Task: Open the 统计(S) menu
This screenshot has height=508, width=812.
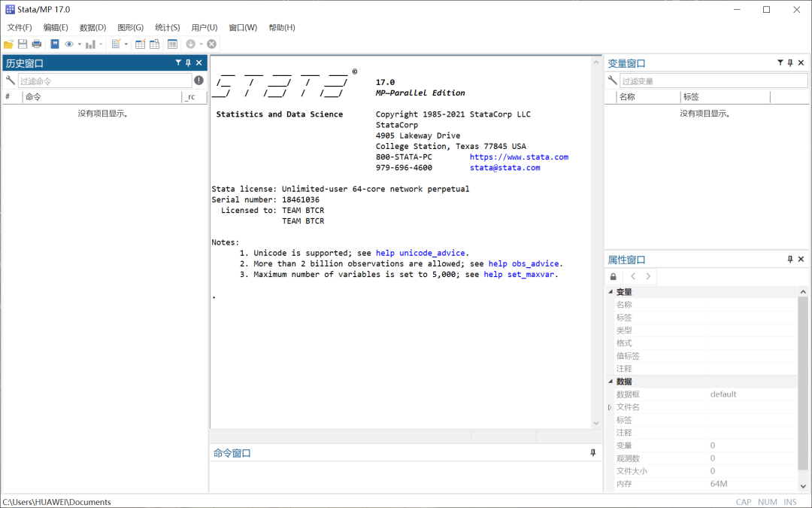Action: [x=167, y=28]
